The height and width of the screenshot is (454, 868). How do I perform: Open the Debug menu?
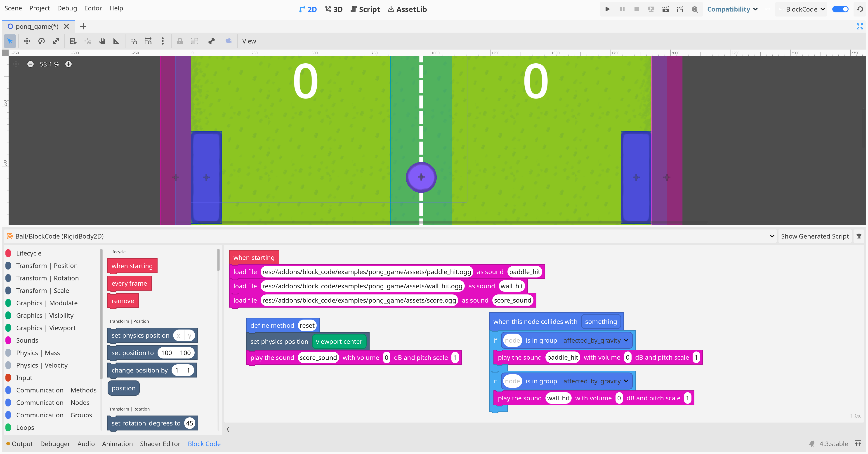click(67, 8)
